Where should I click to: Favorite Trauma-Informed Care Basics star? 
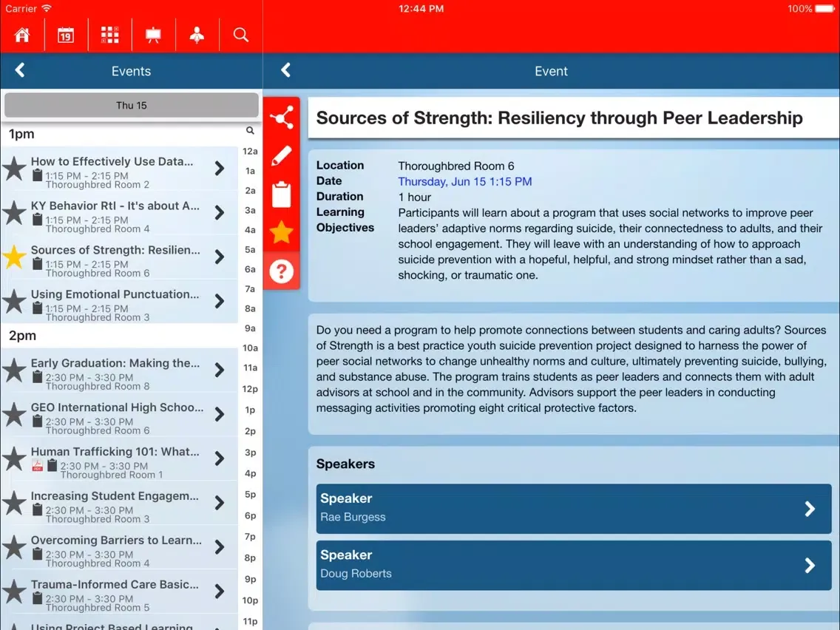pyautogui.click(x=15, y=592)
